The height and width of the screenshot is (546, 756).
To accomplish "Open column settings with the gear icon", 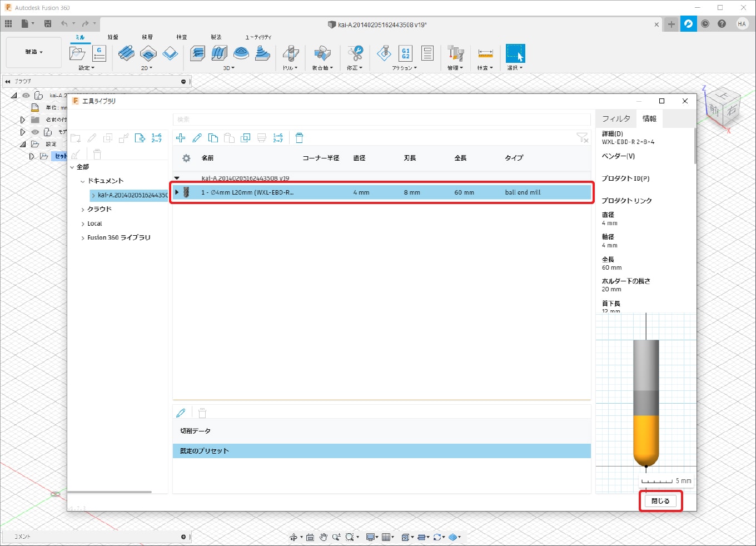I will (x=186, y=158).
